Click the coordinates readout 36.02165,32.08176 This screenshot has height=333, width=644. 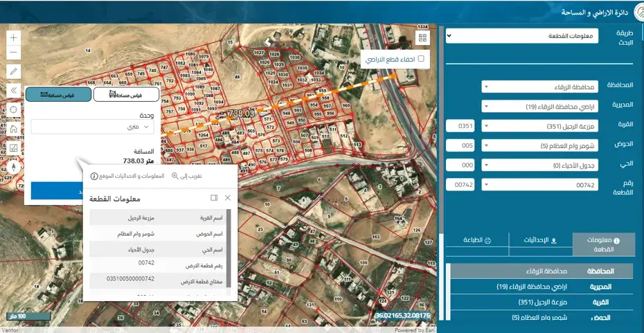(x=402, y=316)
